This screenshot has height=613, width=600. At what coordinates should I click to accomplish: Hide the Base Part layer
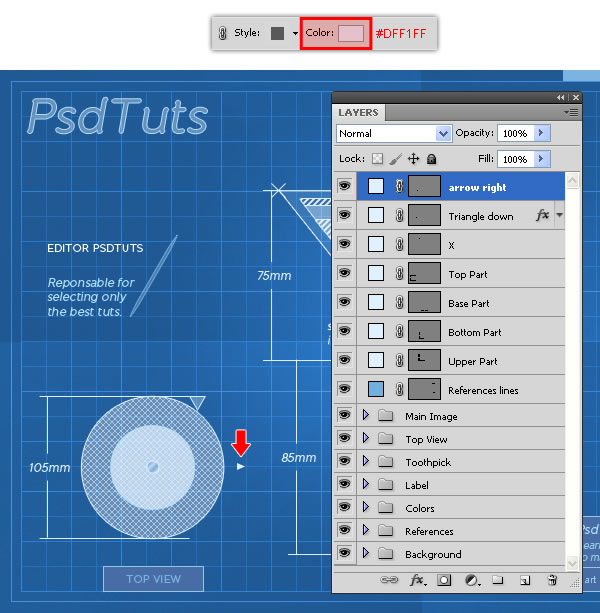click(x=344, y=301)
